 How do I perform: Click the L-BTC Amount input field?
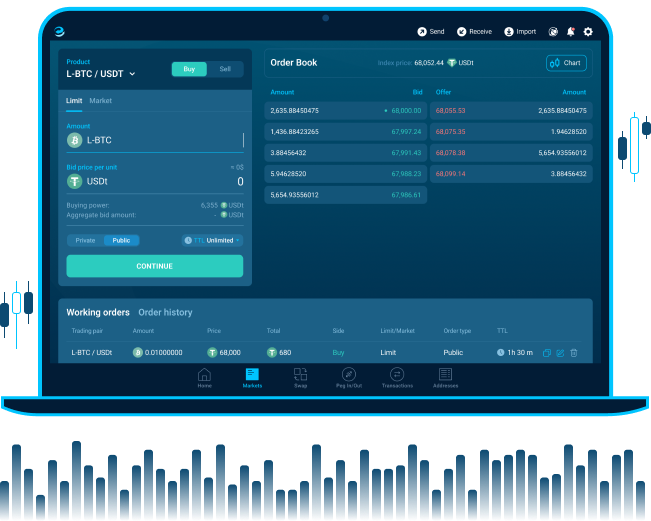pyautogui.click(x=155, y=140)
